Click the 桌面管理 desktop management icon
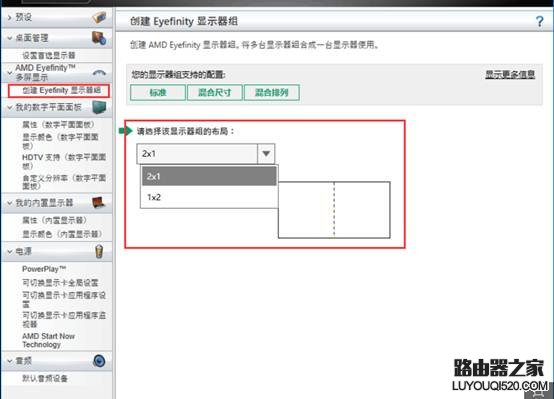This screenshot has height=399, width=554. tap(99, 38)
